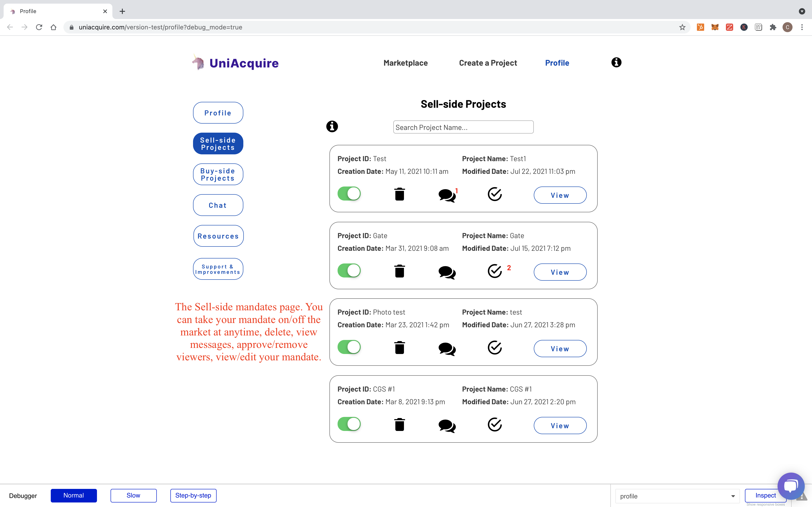Viewport: 812px width, 507px height.
Task: Click trash icon on Photo test project
Action: point(399,348)
